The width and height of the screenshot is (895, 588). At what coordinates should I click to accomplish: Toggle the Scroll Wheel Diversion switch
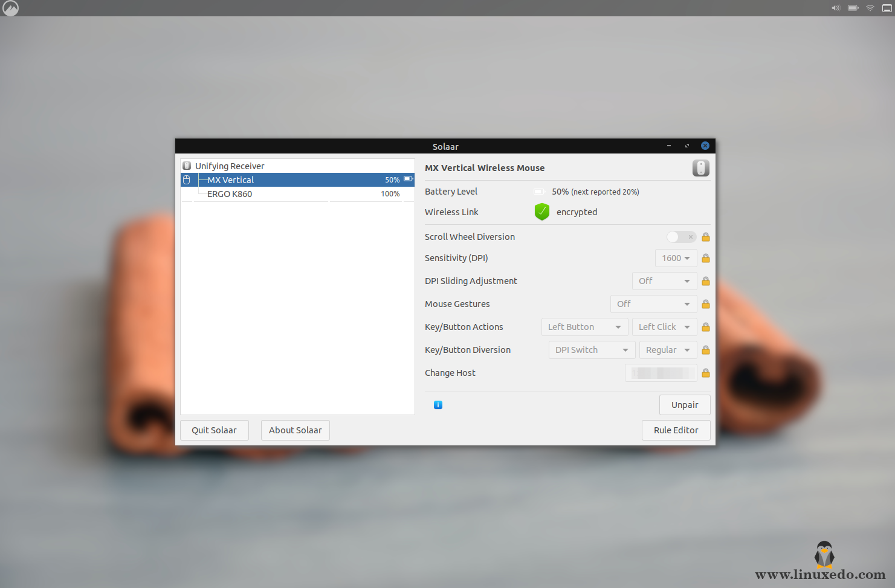pos(681,237)
